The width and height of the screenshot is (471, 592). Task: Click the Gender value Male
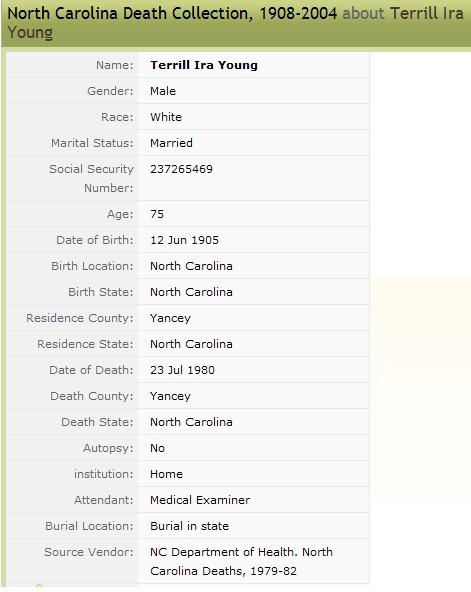click(163, 91)
